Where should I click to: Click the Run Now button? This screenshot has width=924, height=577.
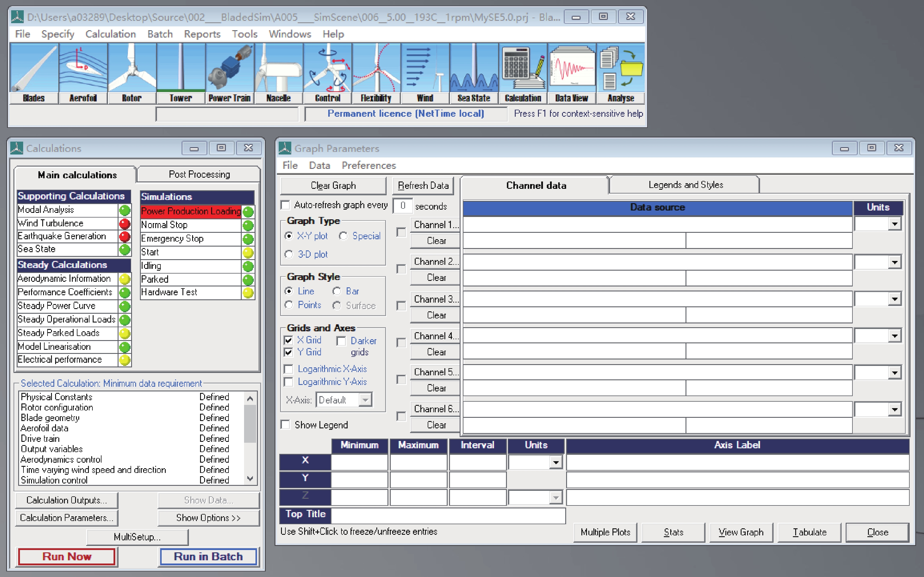[x=67, y=556]
